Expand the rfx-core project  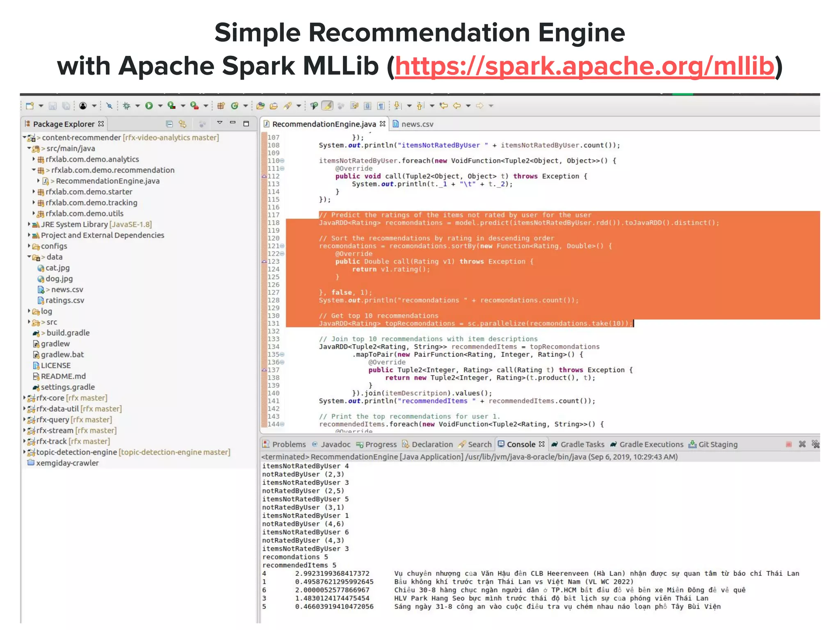pyautogui.click(x=24, y=398)
